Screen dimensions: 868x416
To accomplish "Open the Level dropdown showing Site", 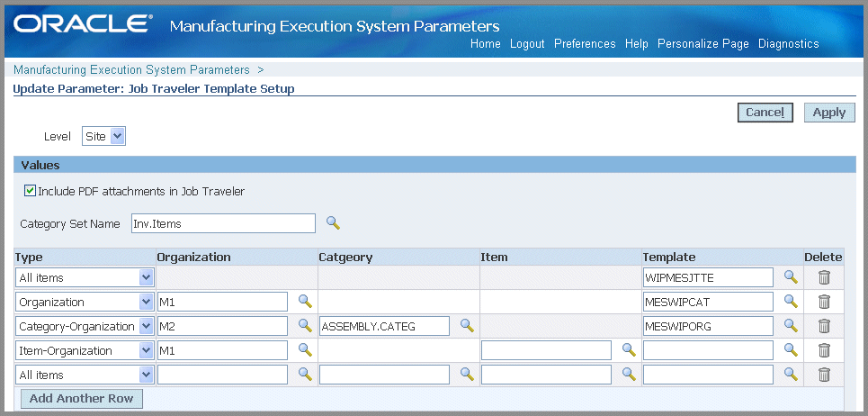I will coord(104,136).
